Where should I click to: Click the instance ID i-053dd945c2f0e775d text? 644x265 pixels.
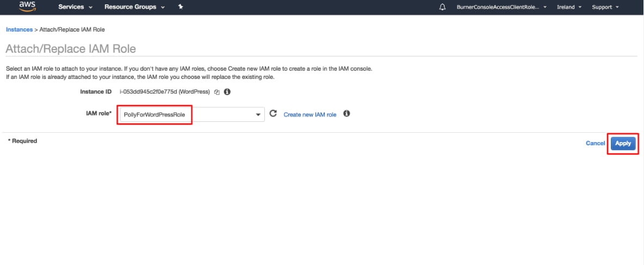(x=164, y=92)
